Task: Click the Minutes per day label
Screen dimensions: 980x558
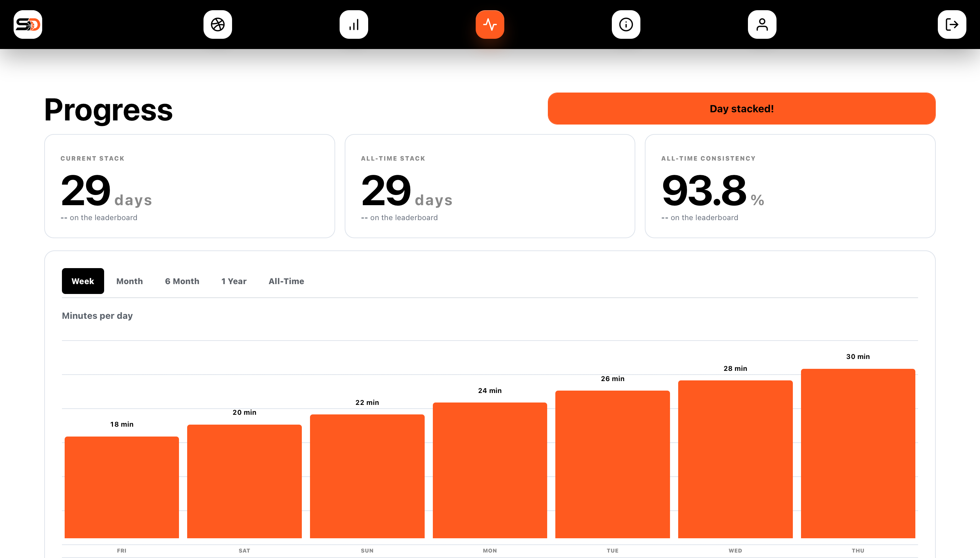Action: pos(97,315)
